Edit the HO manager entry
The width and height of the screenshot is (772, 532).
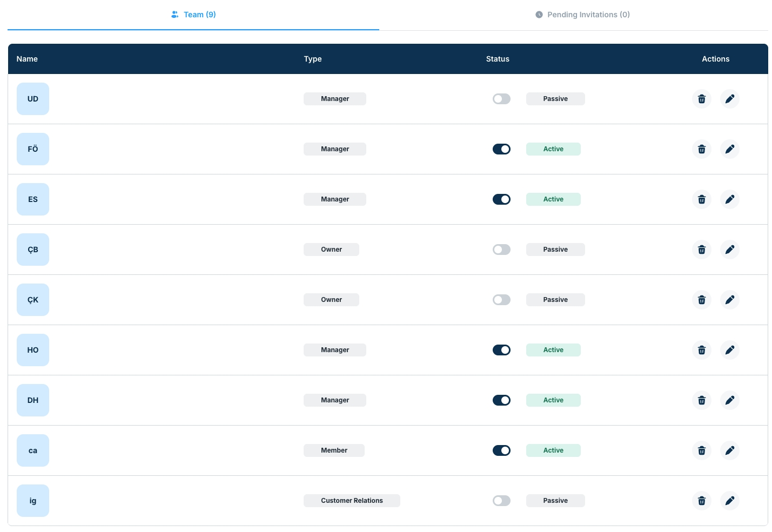(729, 350)
